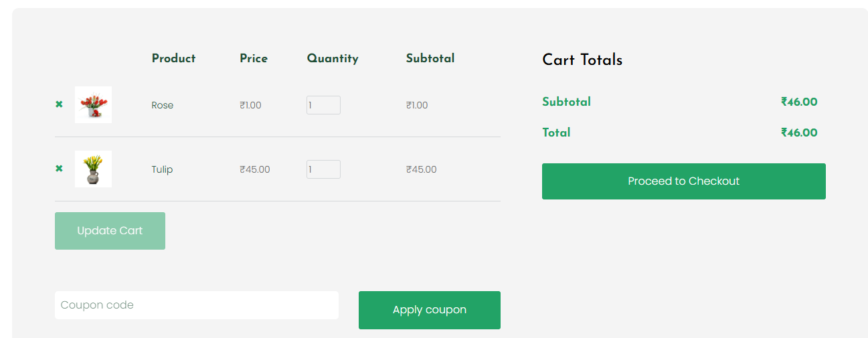Apply the coupon code
Viewport: 868px width, 338px height.
[429, 310]
